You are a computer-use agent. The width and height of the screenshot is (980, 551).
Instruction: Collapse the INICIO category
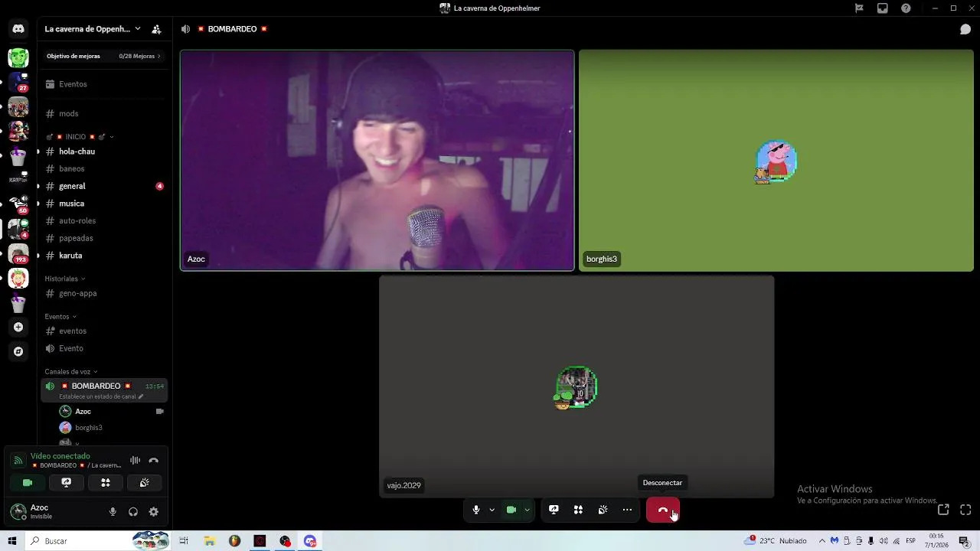tap(80, 137)
